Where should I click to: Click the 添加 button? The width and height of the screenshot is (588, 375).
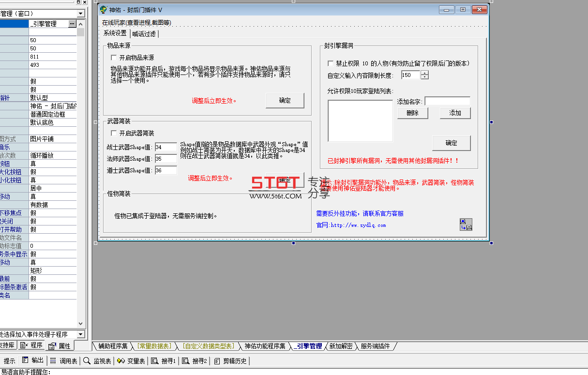pyautogui.click(x=455, y=113)
